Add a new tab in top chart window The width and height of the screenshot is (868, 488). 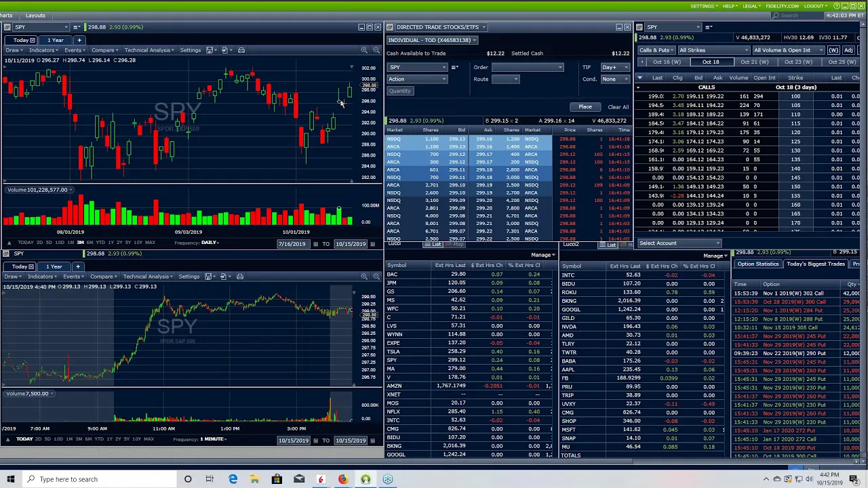[x=79, y=40]
